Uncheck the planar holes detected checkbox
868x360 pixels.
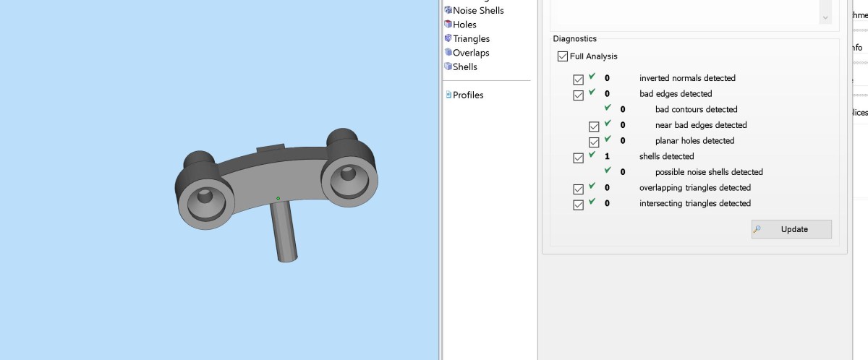click(594, 142)
